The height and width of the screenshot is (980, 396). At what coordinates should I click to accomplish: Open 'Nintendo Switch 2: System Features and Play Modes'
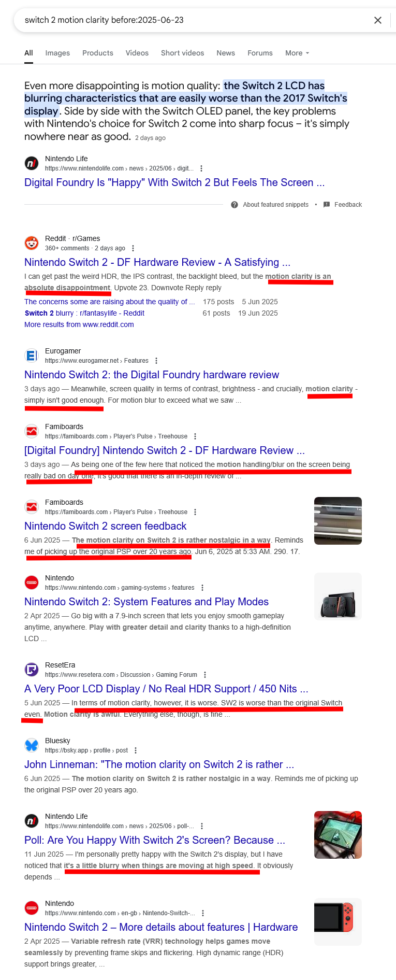(x=146, y=602)
